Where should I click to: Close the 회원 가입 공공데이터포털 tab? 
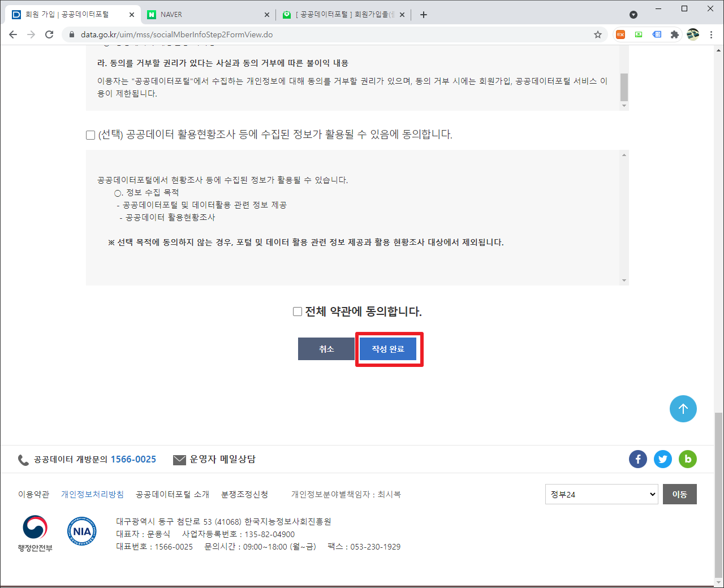point(132,15)
